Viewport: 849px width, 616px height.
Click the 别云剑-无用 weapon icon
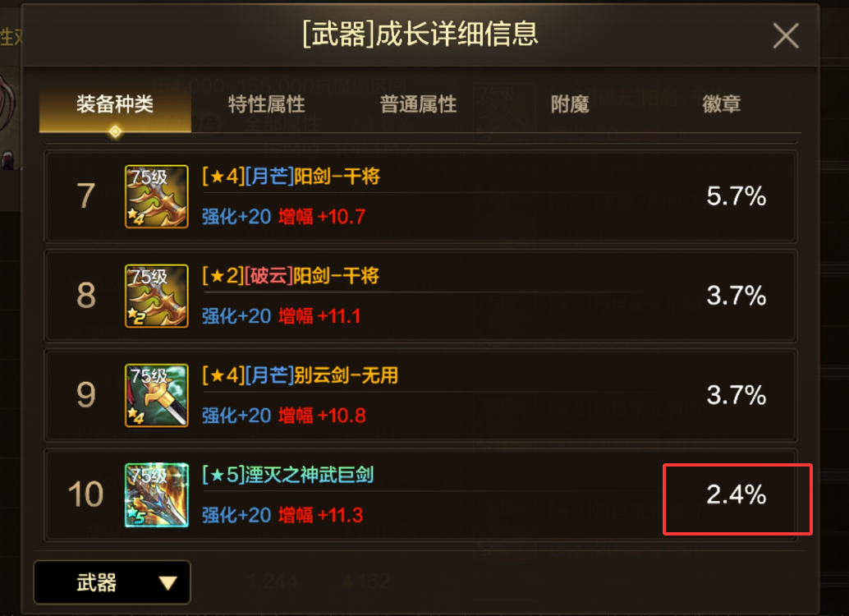[157, 396]
